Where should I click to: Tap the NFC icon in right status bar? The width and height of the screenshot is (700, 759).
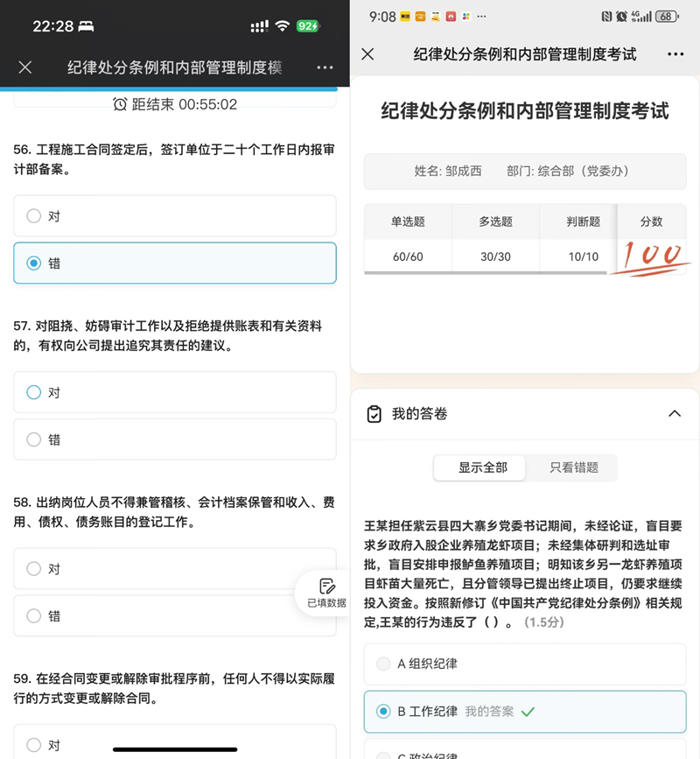(606, 17)
